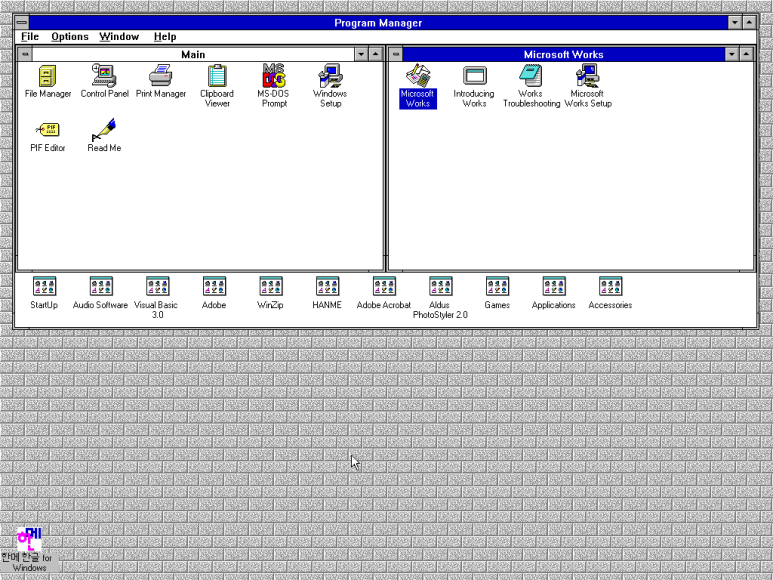Screen dimensions: 773x580
Task: Click the Program Manager title bar
Action: tap(378, 23)
